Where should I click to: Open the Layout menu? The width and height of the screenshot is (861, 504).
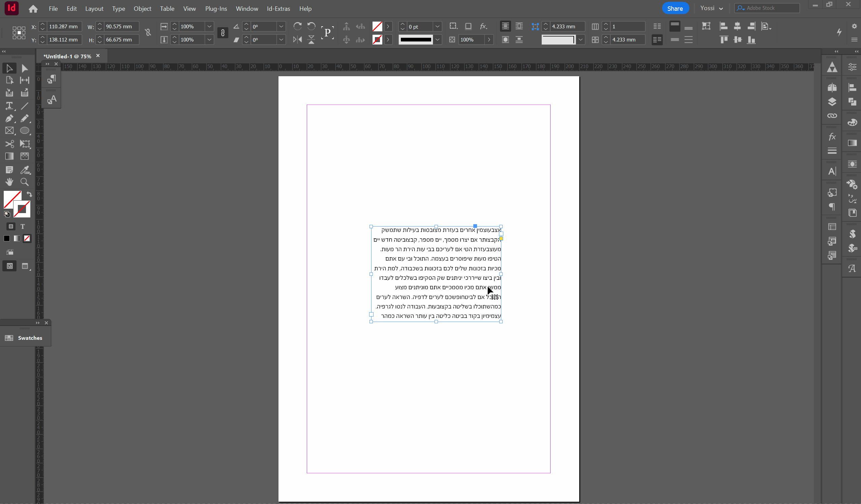[x=94, y=8]
